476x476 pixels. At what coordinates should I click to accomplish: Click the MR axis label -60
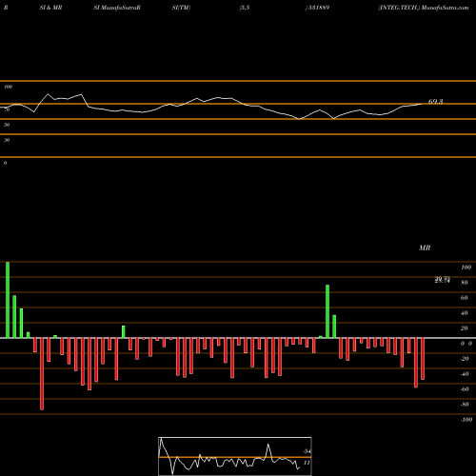point(465,389)
